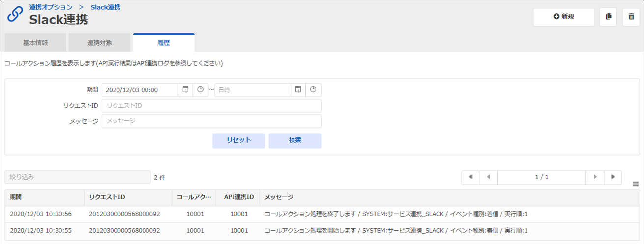Click the 絞り込み filter box
The width and height of the screenshot is (644, 244).
(x=78, y=177)
